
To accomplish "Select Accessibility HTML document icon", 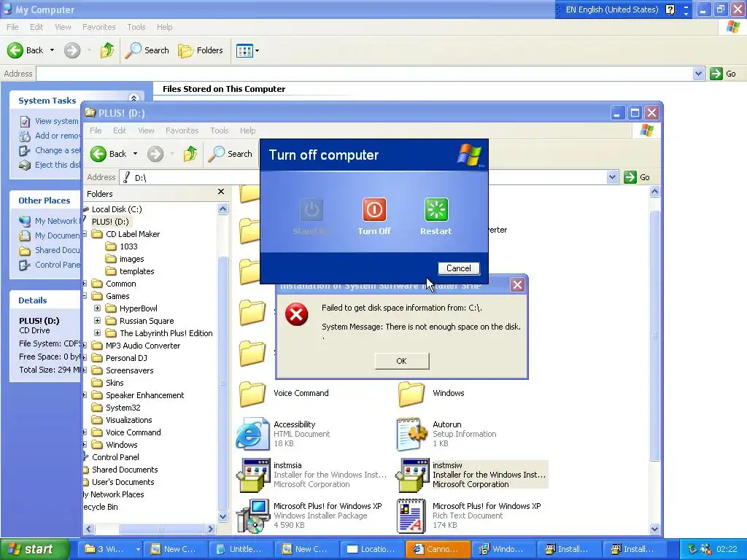I will click(x=252, y=433).
